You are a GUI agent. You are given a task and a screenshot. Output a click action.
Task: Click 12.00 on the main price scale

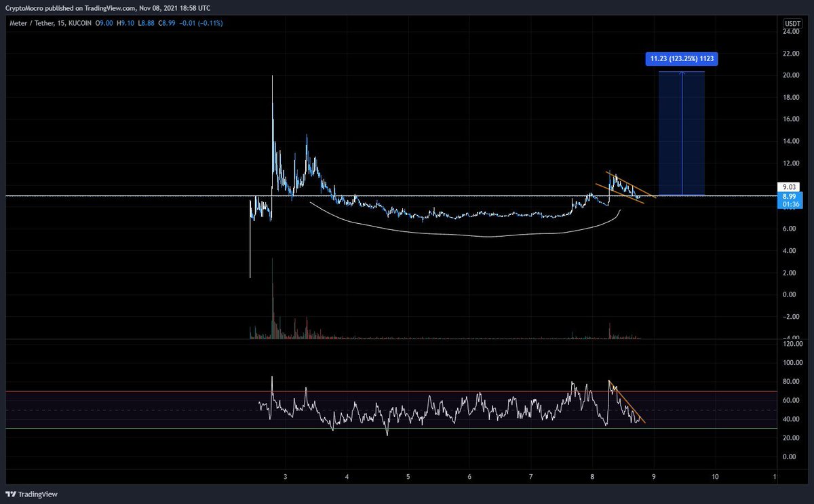click(x=790, y=163)
